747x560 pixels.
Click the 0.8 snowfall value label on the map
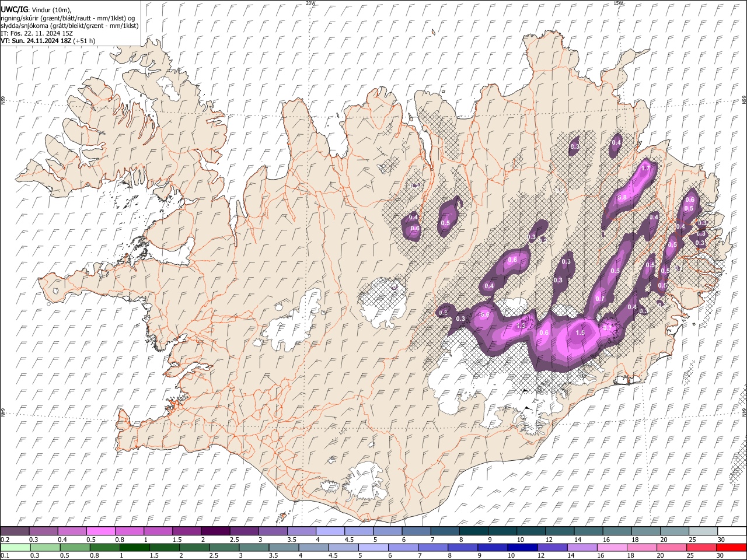622,198
